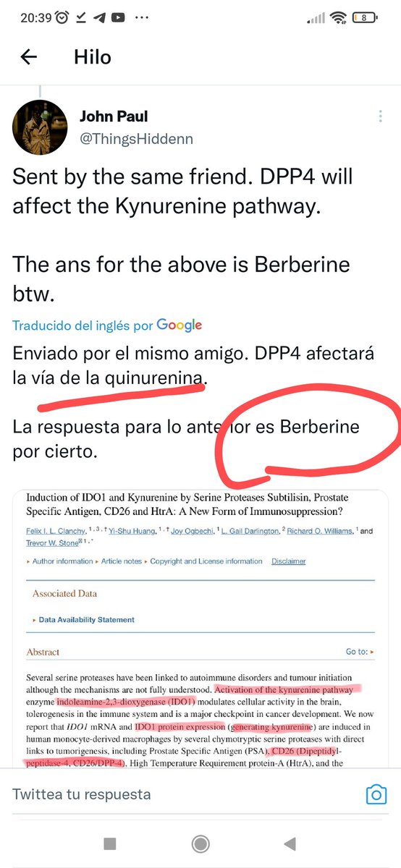Tap the Hilo header title
The width and height of the screenshot is (401, 868).
pos(91,58)
